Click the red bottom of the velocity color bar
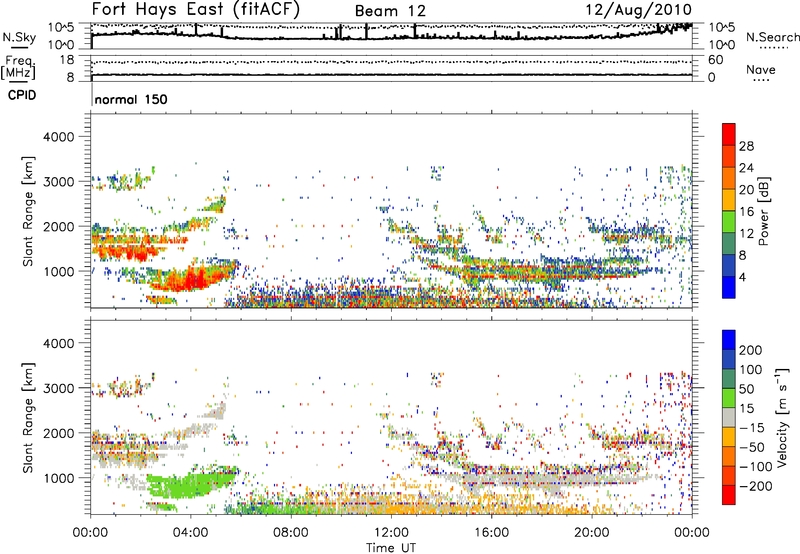The width and height of the screenshot is (800, 554). pyautogui.click(x=729, y=495)
